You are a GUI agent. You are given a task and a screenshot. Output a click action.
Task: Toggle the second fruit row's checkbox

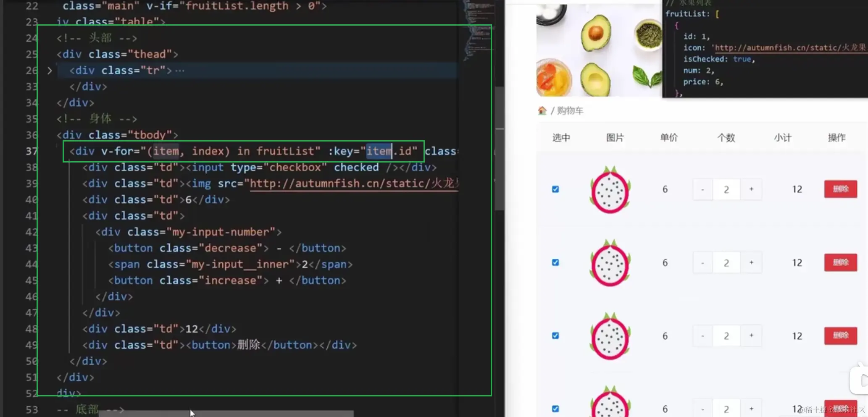pos(555,262)
